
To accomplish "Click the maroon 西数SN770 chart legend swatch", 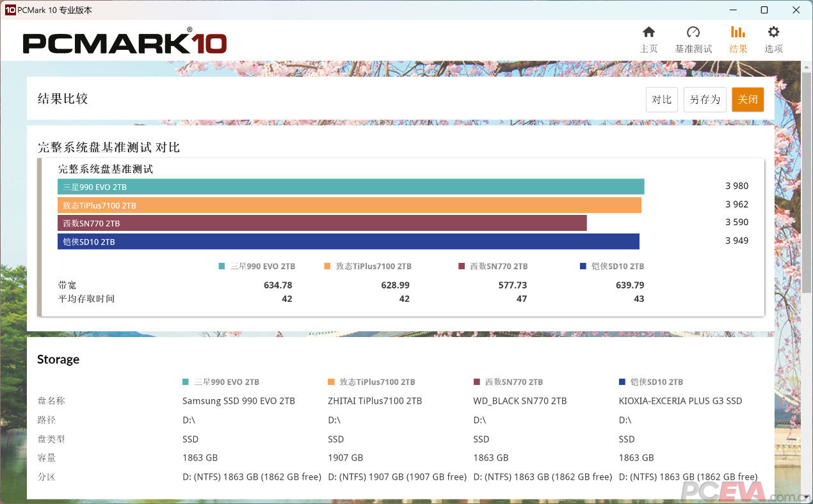I will click(462, 266).
